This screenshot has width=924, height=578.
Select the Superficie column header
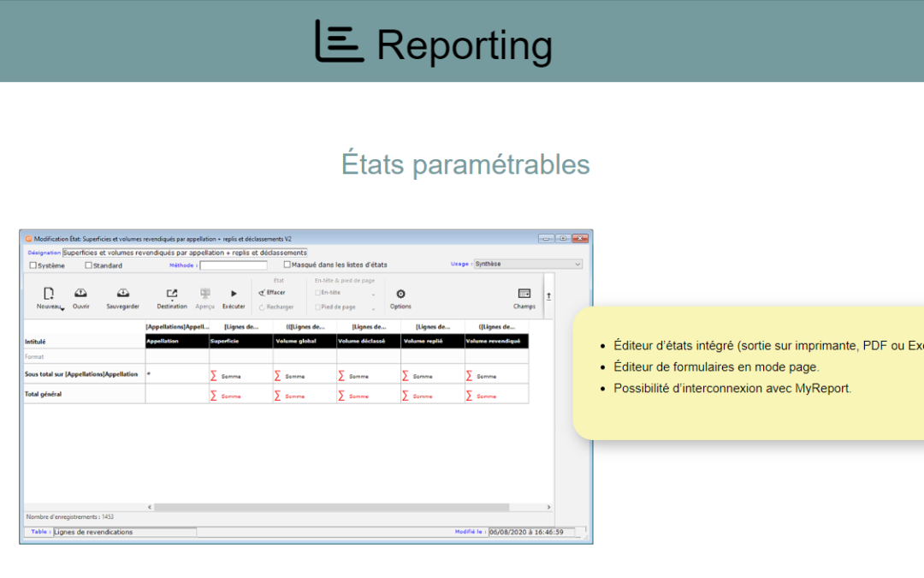[241, 341]
